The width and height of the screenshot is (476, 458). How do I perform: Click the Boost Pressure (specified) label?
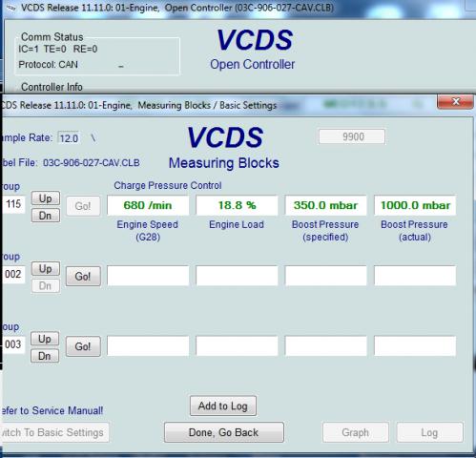[325, 231]
